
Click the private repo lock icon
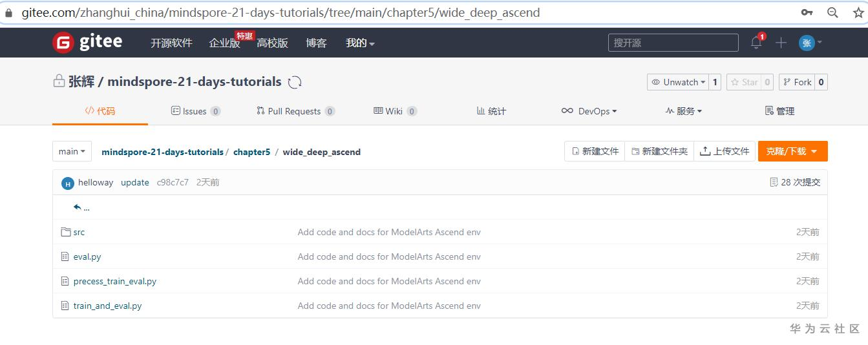click(x=59, y=81)
